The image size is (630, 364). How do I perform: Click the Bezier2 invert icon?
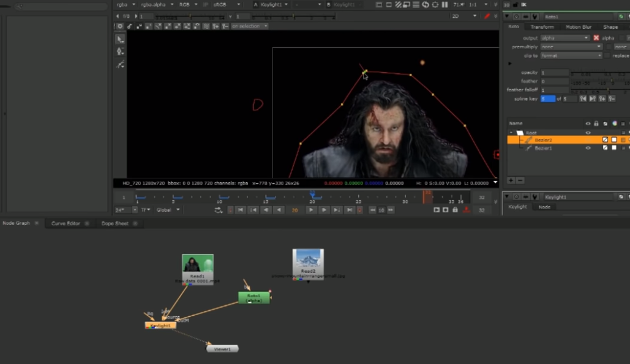tap(605, 139)
